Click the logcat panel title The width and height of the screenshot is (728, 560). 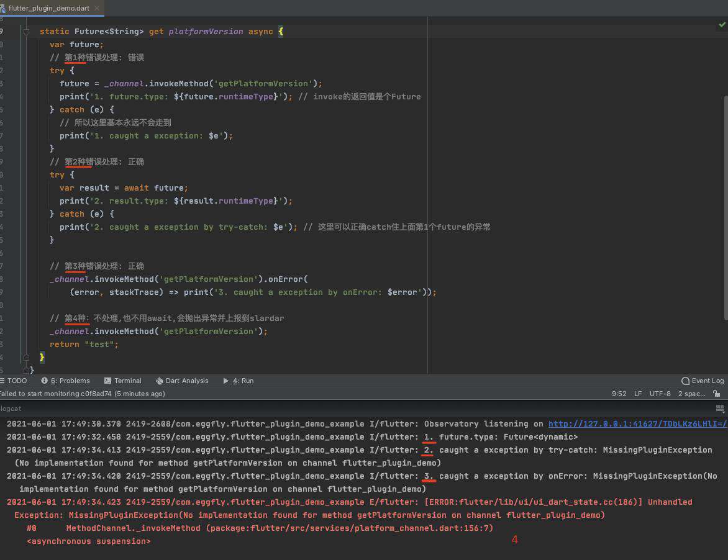11,409
